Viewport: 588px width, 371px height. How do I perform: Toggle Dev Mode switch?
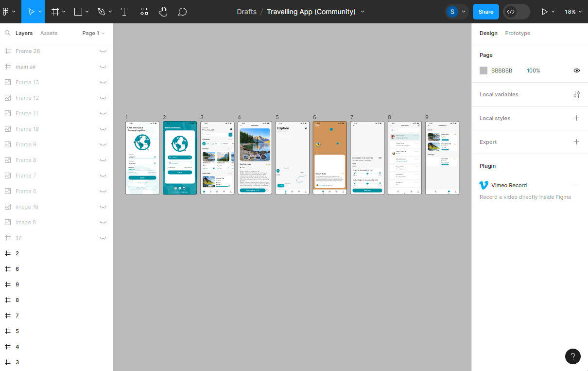516,12
